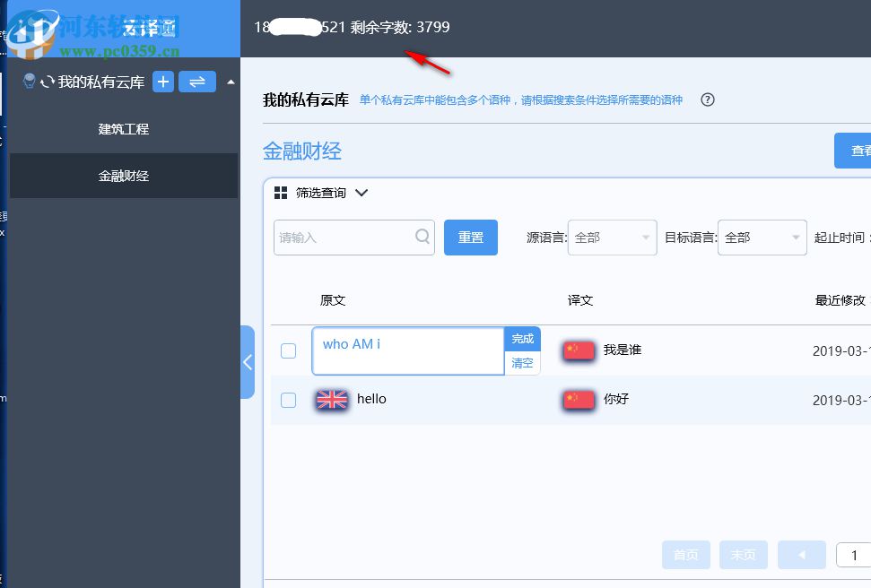Viewport: 871px width, 588px height.
Task: Check the checkbox beside the who AM i entry
Action: [x=288, y=351]
